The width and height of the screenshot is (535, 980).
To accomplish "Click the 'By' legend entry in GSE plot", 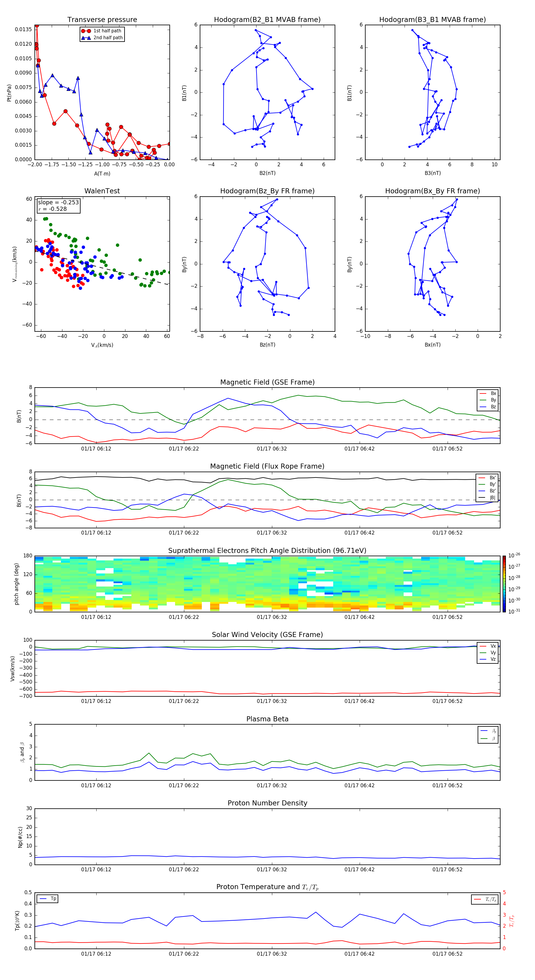I will click(488, 400).
